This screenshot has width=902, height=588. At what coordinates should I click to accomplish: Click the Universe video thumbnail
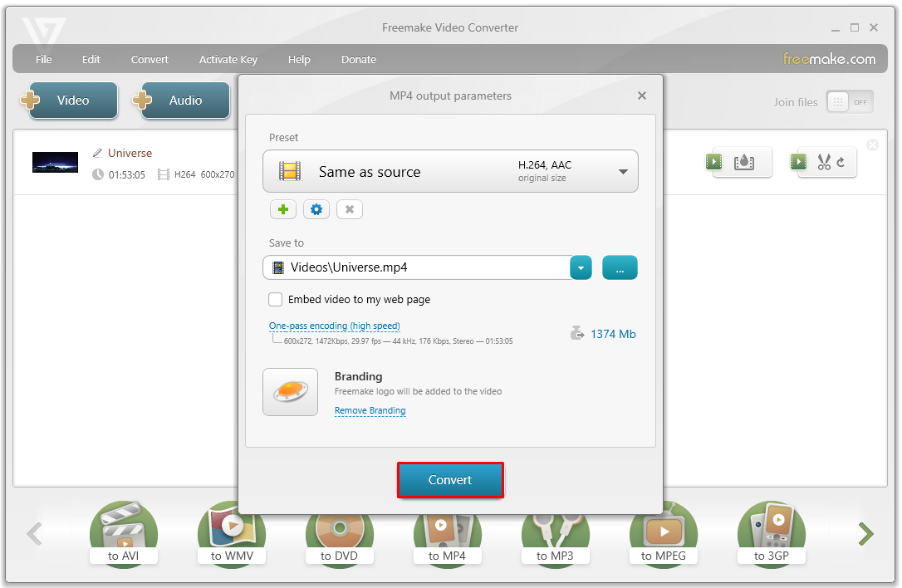point(55,162)
